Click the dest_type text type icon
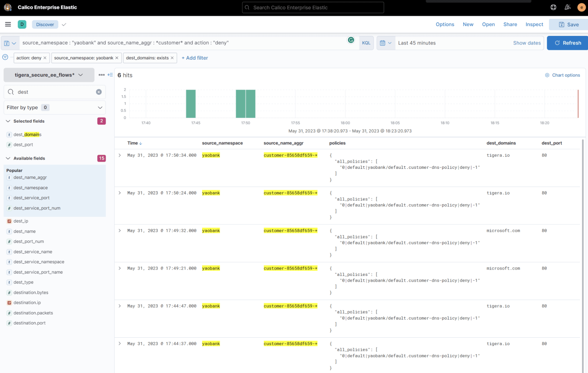Screen dimensions: 588x373 point(9,282)
